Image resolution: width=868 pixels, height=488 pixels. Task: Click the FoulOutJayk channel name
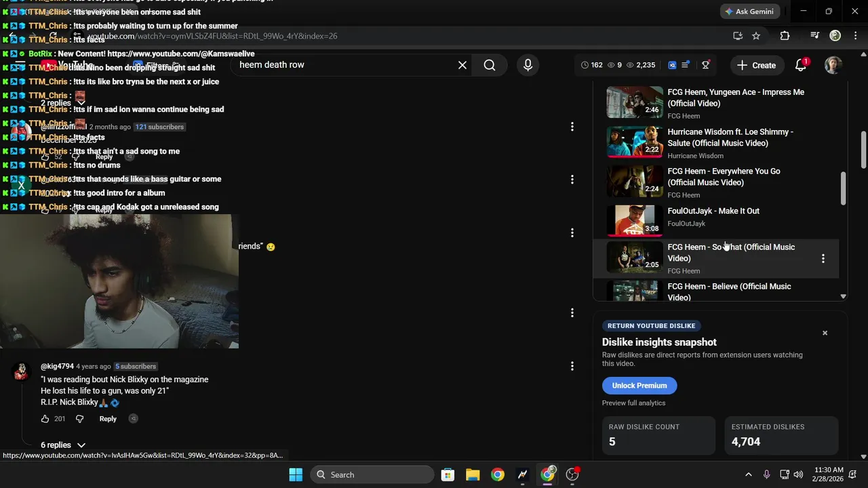[686, 224]
